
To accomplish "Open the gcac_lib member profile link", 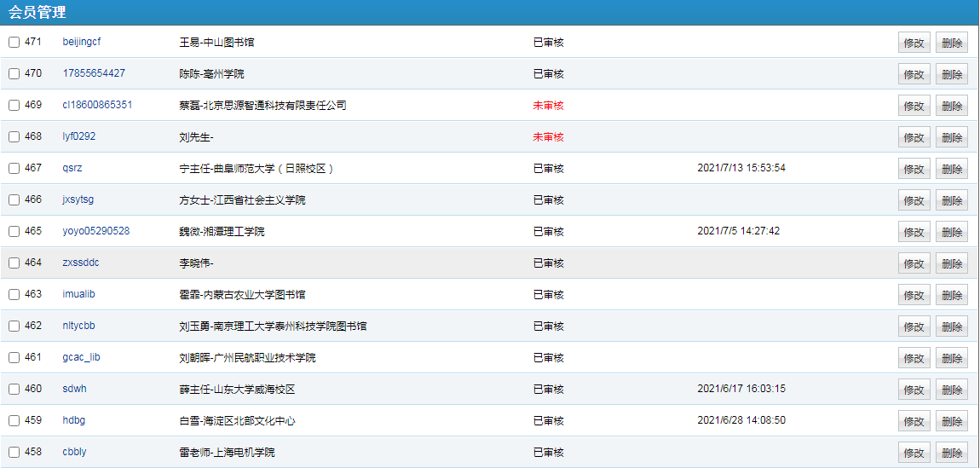I will (x=82, y=357).
